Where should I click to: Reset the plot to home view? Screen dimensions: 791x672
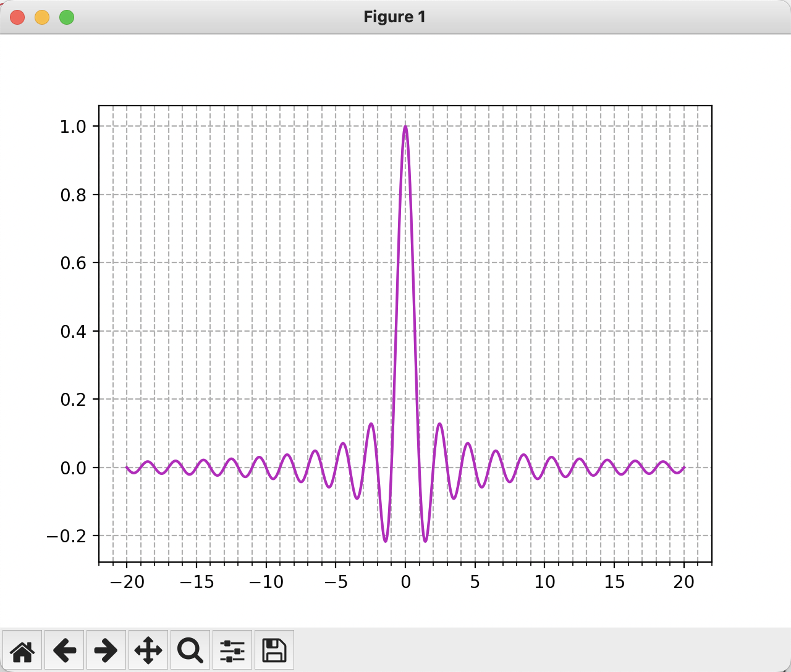pos(22,650)
